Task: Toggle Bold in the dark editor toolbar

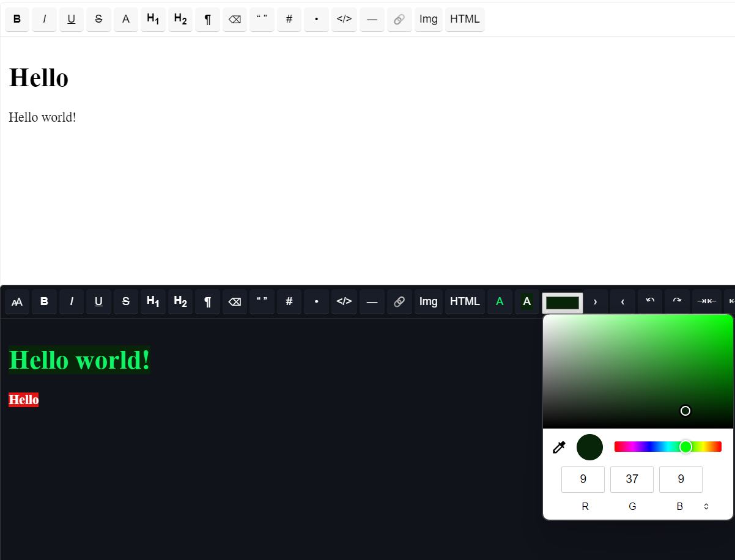Action: (x=44, y=302)
